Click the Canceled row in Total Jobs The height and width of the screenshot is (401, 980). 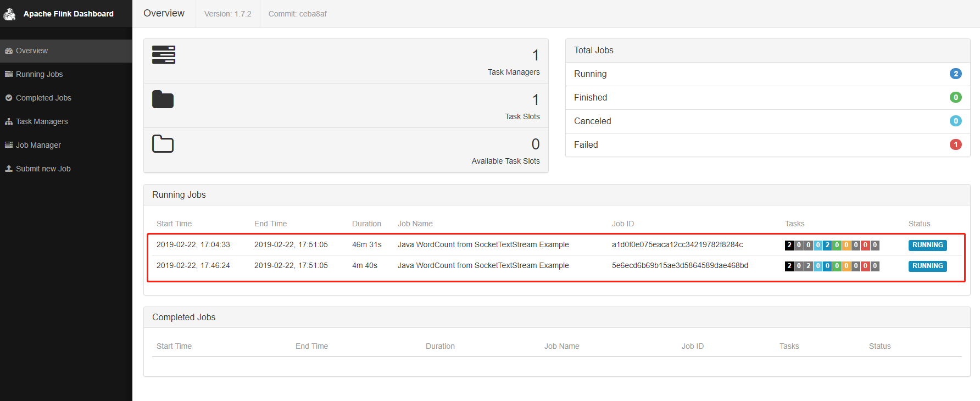click(x=767, y=121)
